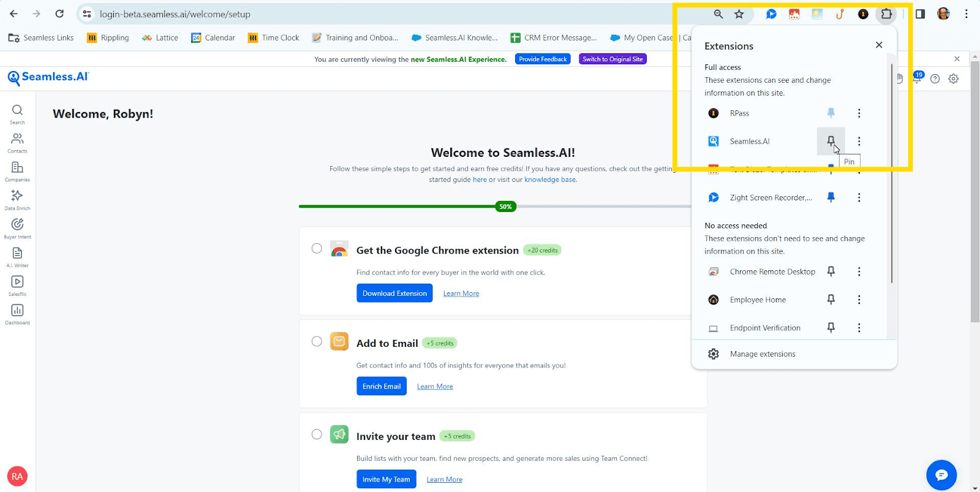Open more options for Zight Screen Recorder
The height and width of the screenshot is (492, 980).
click(x=859, y=197)
